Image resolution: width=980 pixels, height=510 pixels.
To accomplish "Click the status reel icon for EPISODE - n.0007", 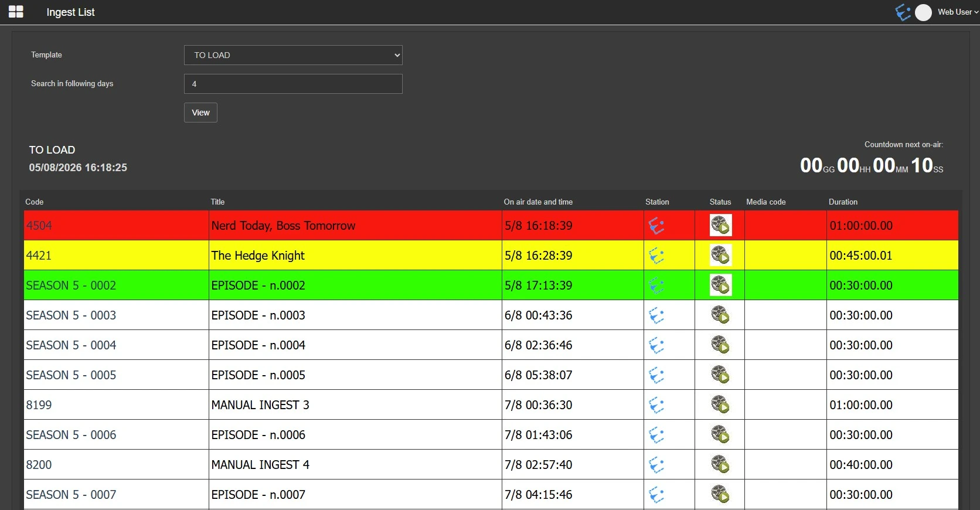I will tap(720, 495).
